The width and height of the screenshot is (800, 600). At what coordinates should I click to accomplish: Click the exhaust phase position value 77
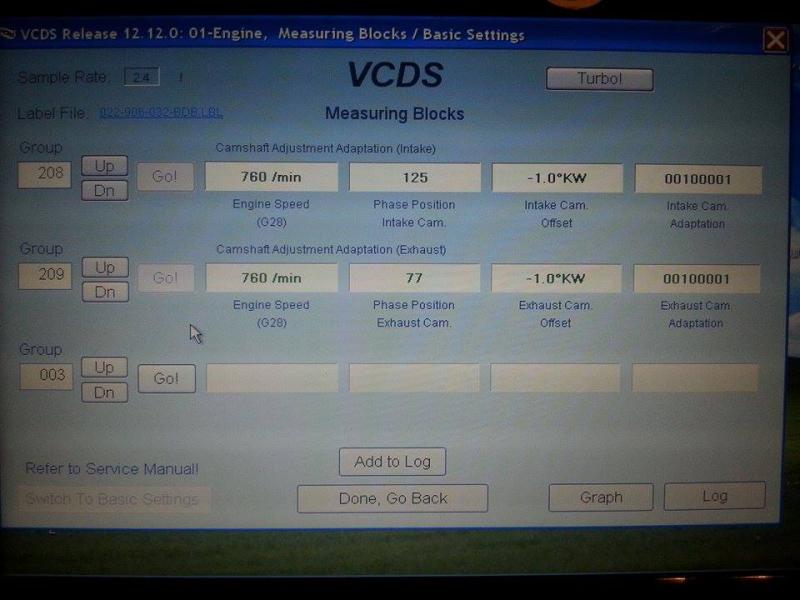(414, 278)
